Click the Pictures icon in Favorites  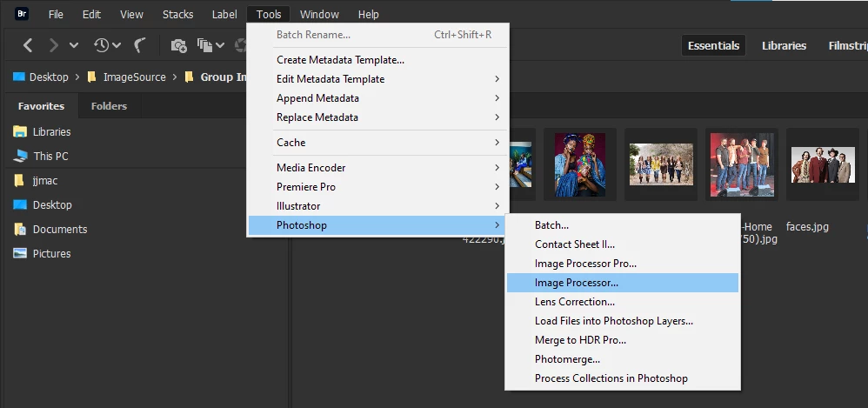click(x=20, y=253)
